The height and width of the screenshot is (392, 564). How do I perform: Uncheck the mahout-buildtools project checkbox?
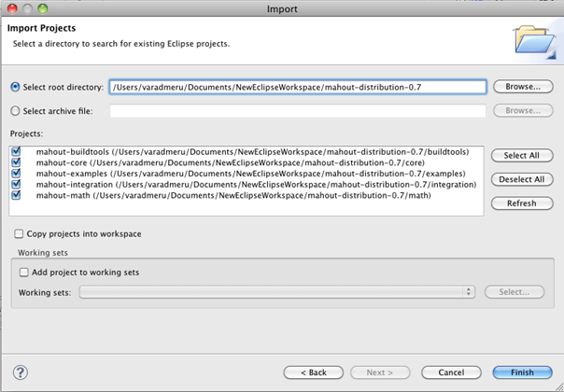coord(18,151)
